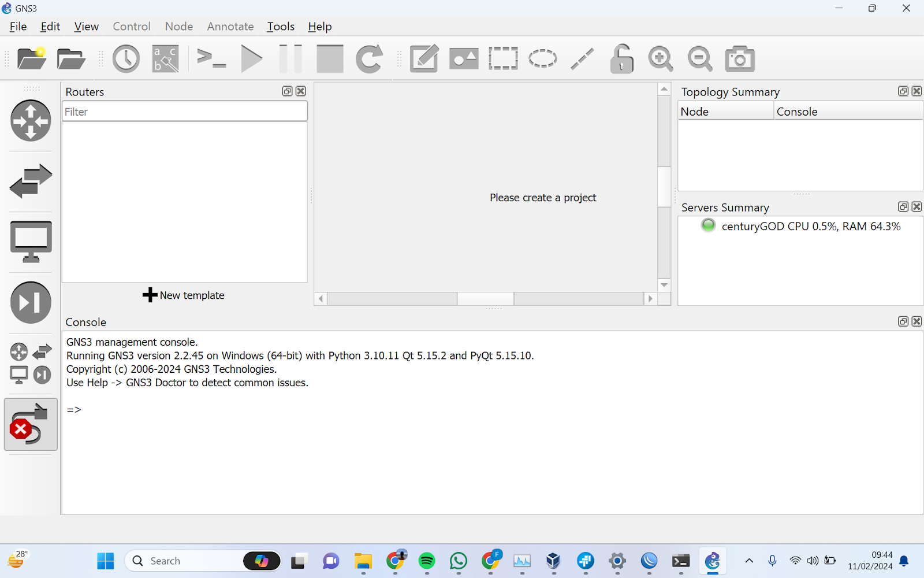This screenshot has height=578, width=924.
Task: Click the workspace vertical scrollbar down arrow
Action: [664, 285]
